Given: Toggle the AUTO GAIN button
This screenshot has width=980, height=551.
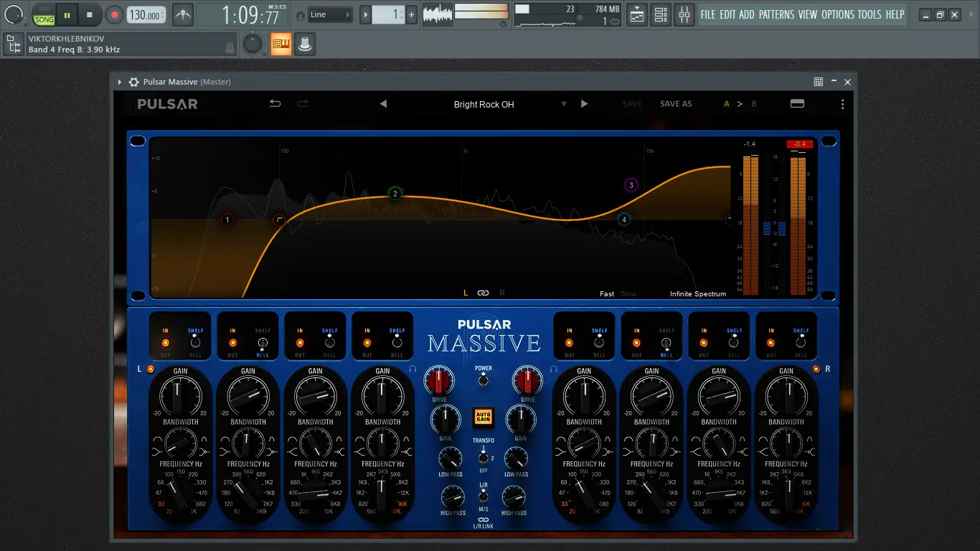Looking at the screenshot, I should [483, 417].
